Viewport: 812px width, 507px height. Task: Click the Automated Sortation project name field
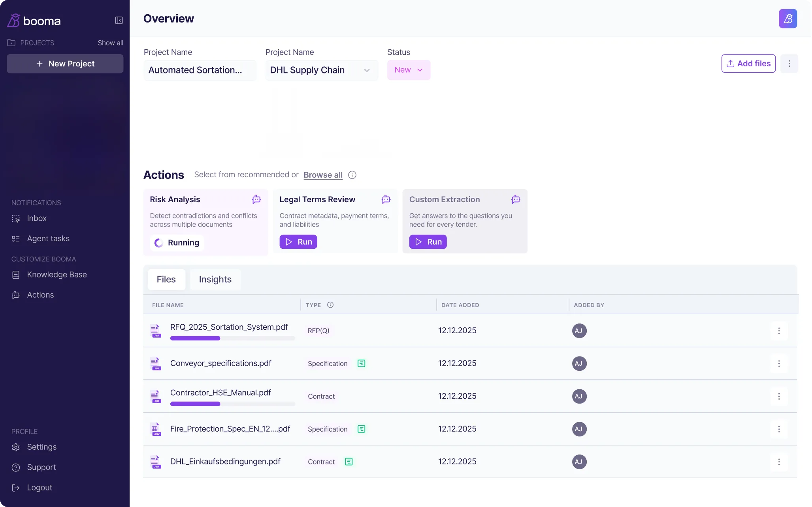tap(200, 70)
